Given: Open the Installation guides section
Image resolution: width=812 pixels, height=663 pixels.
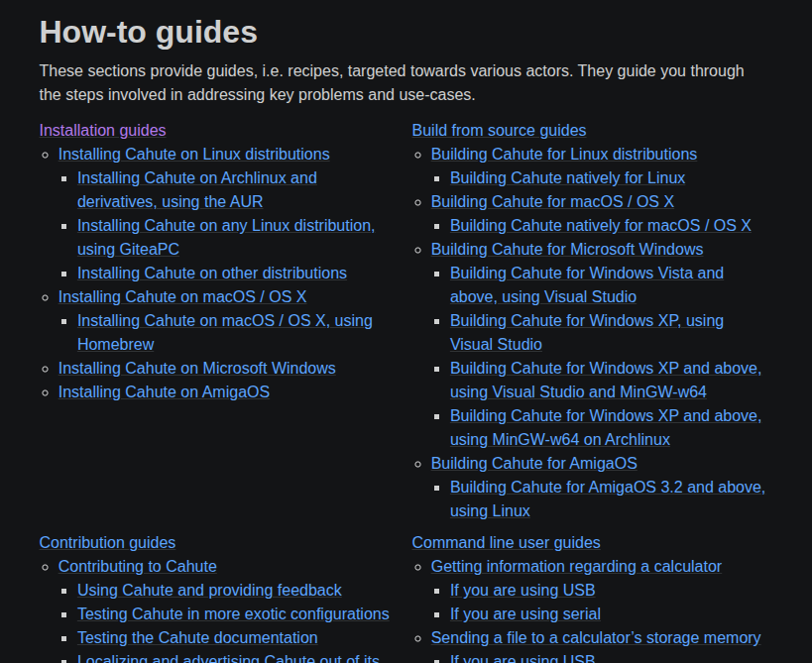Looking at the screenshot, I should tap(102, 130).
